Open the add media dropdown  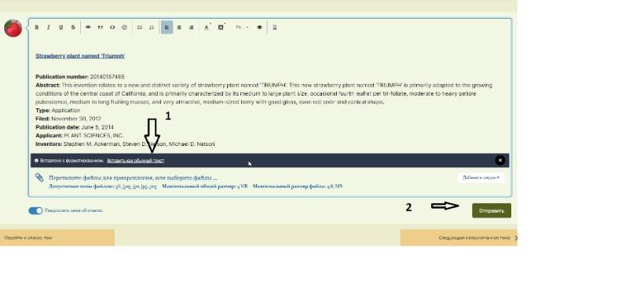tap(481, 178)
